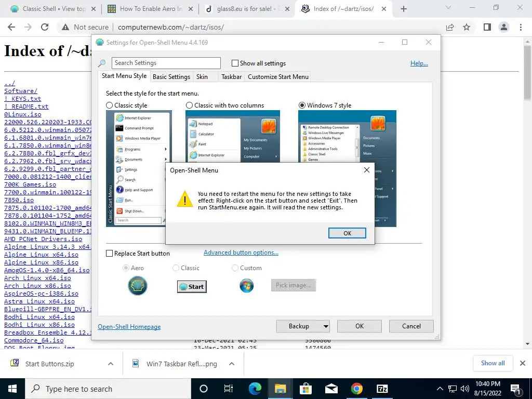Open the !_README.txt file link
532x399 pixels.
pyautogui.click(x=26, y=107)
